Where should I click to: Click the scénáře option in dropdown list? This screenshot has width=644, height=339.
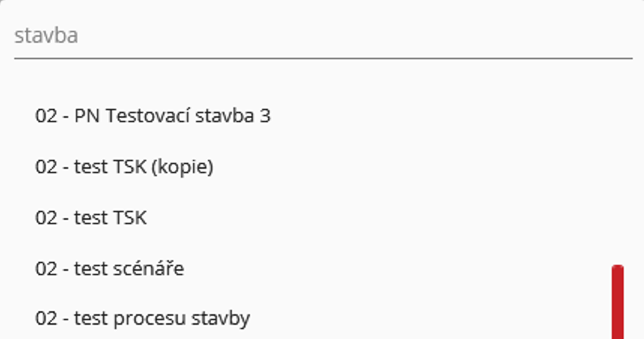coord(110,268)
